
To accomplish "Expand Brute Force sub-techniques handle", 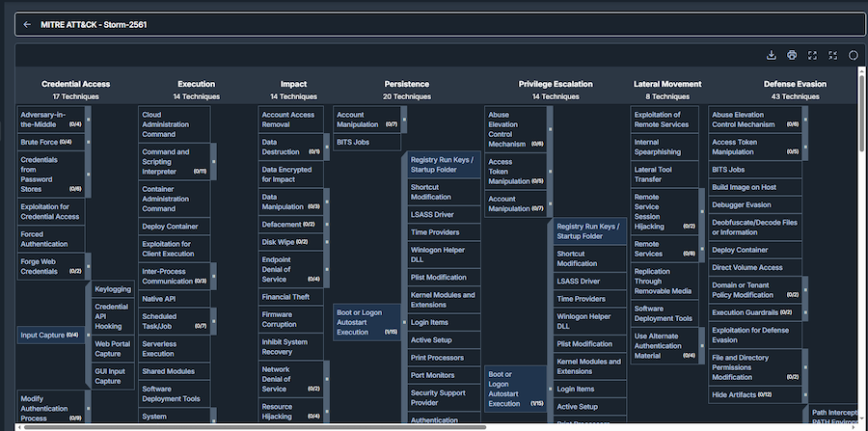I will coord(89,142).
